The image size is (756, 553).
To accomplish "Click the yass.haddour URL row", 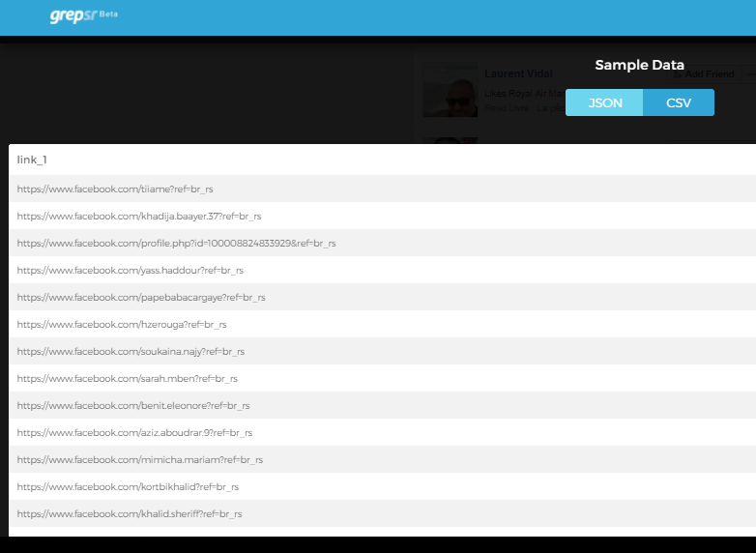I will coord(382,270).
